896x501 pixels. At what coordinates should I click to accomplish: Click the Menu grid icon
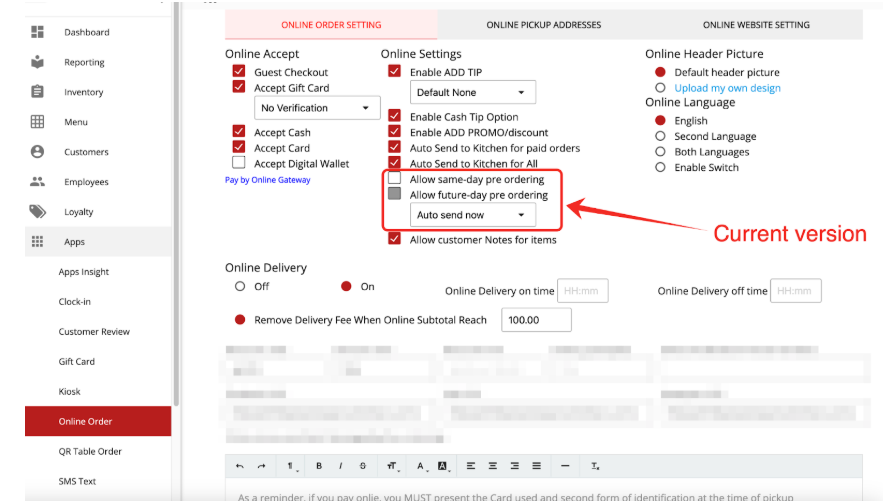click(x=37, y=122)
